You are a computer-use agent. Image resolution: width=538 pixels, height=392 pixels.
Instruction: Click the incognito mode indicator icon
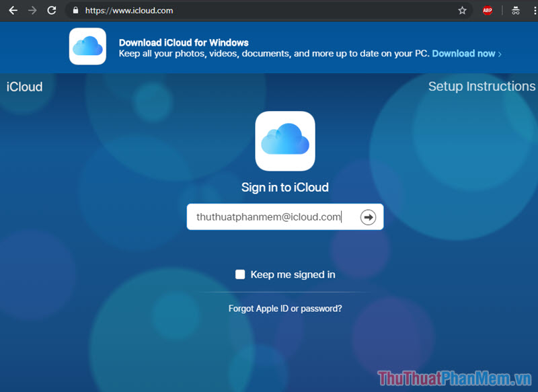(x=515, y=10)
